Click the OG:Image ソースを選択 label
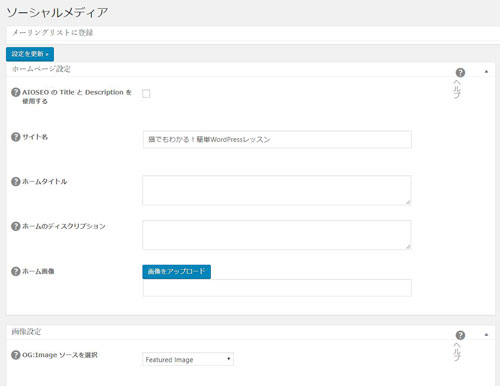Image resolution: width=500 pixels, height=386 pixels. pos(60,355)
